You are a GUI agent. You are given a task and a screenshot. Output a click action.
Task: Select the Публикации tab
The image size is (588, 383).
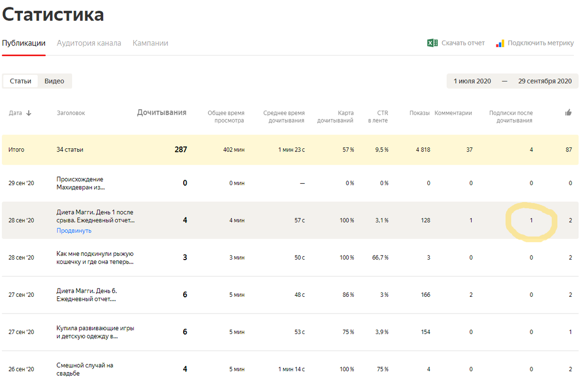click(x=24, y=43)
